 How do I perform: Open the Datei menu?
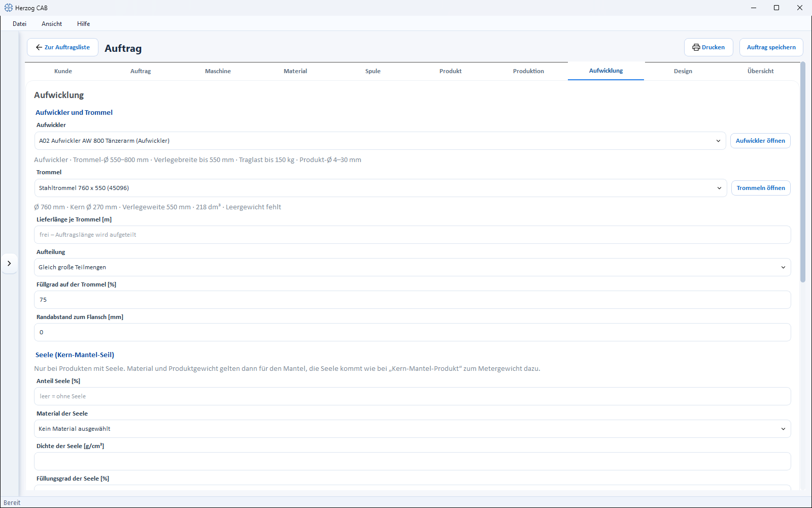20,24
